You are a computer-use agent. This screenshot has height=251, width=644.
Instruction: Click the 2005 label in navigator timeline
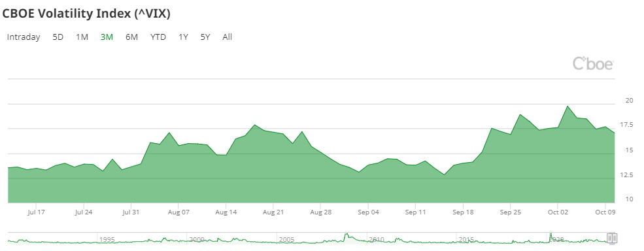click(286, 239)
